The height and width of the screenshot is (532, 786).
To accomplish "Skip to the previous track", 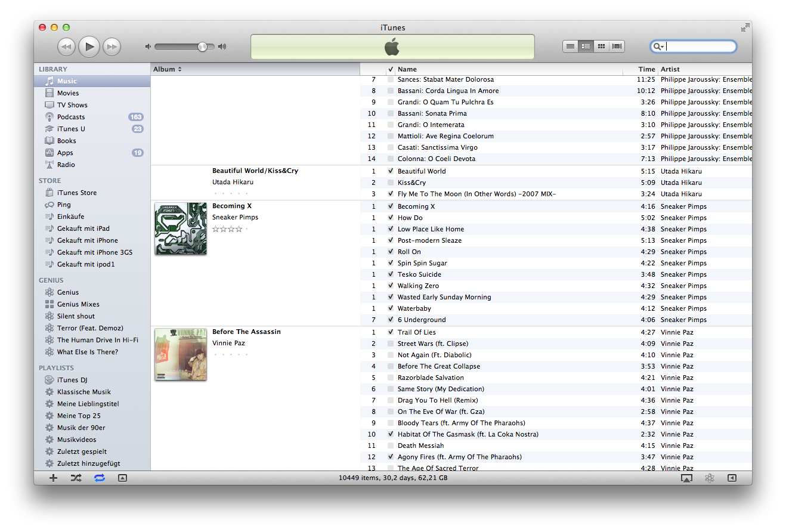I will point(66,47).
